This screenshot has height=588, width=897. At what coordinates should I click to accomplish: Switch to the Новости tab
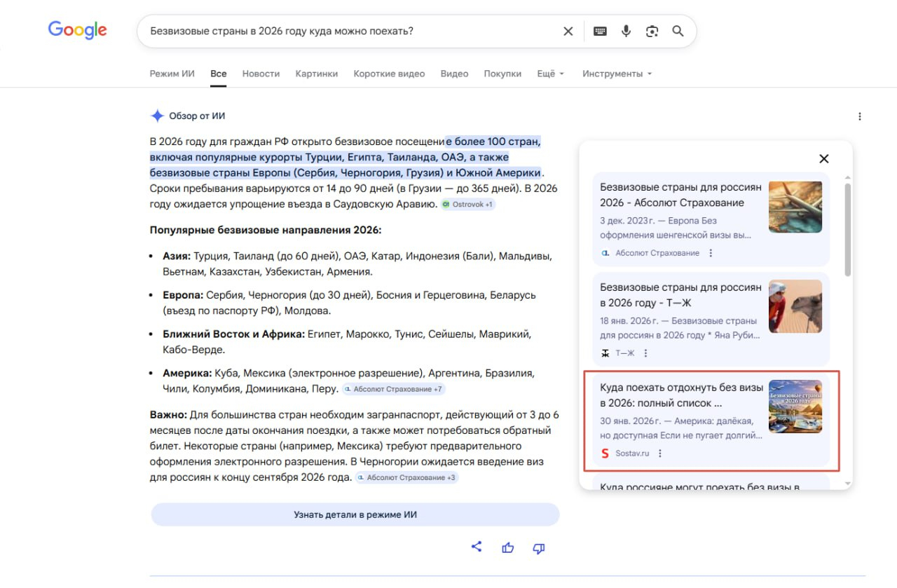261,74
